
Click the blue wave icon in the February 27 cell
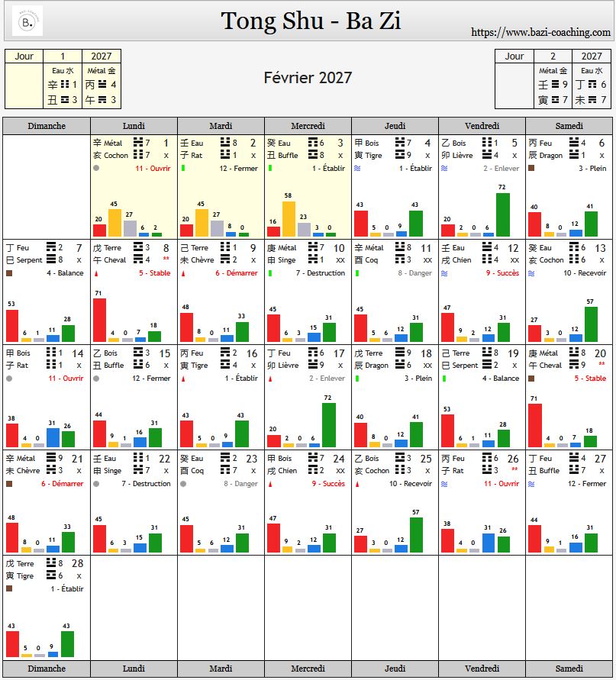(531, 483)
